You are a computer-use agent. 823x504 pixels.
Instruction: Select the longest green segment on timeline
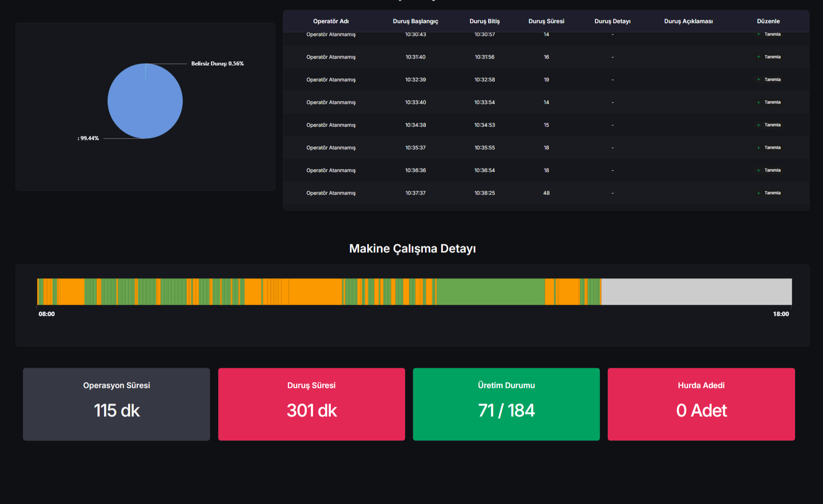coord(490,292)
